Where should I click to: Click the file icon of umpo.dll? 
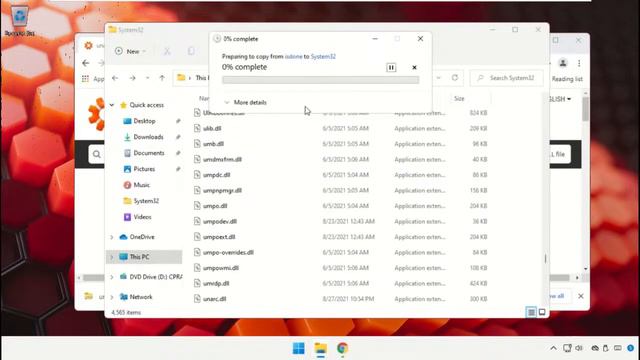point(197,206)
